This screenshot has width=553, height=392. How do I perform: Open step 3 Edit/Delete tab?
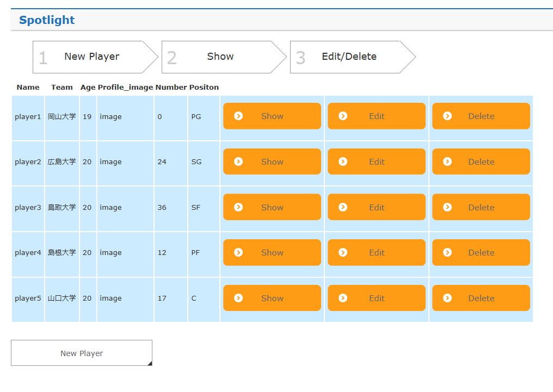pos(349,57)
